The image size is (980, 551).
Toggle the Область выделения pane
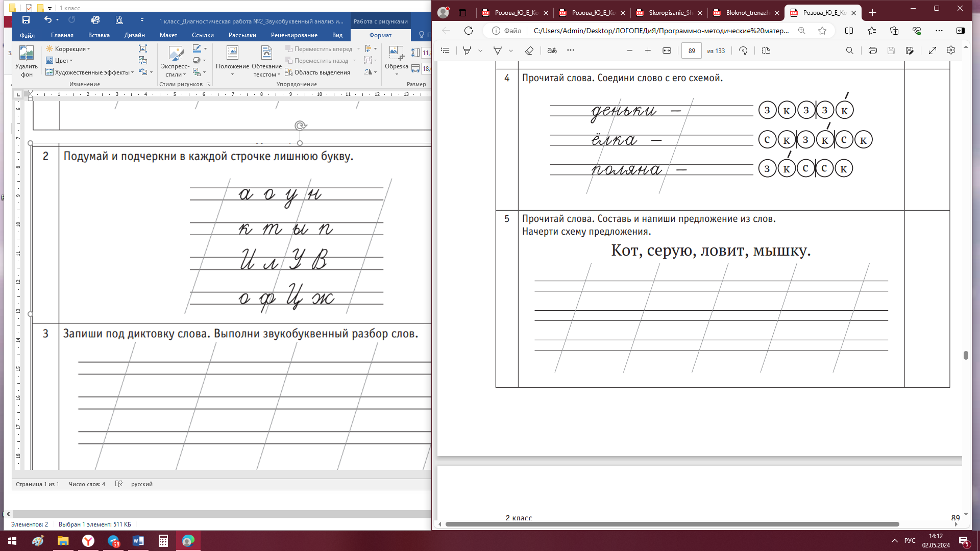(317, 72)
